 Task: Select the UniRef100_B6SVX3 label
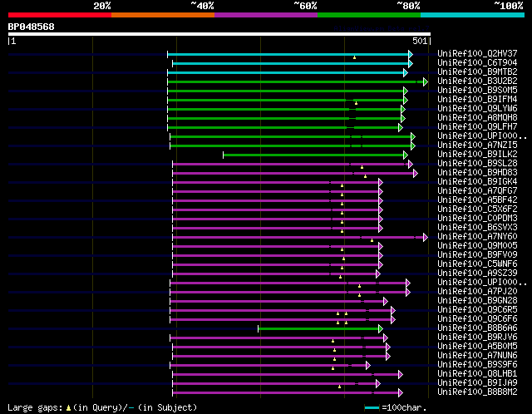[x=477, y=227]
